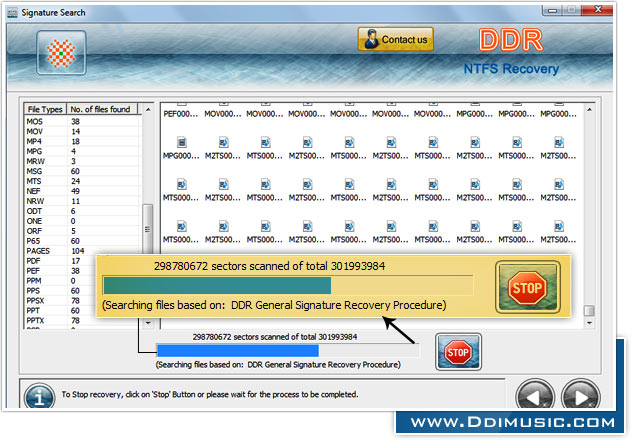Select the ODT file type row
This screenshot has width=631, height=440.
tap(82, 211)
